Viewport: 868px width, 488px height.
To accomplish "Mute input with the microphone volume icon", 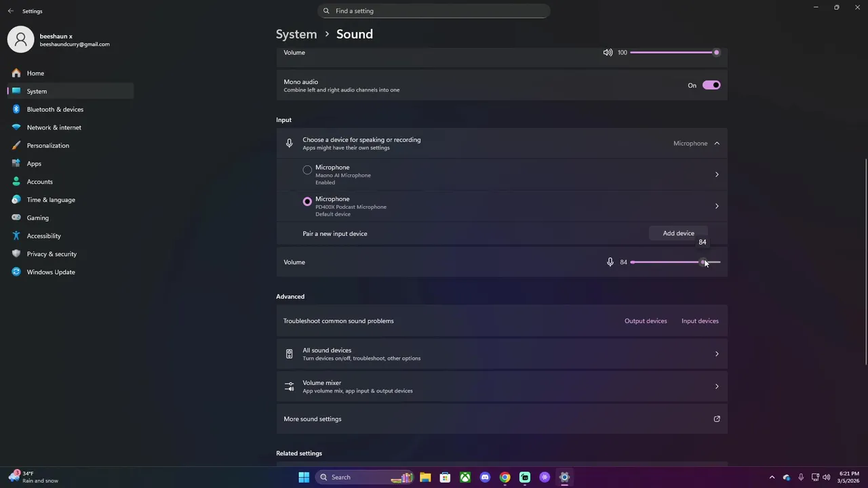I will coord(610,262).
